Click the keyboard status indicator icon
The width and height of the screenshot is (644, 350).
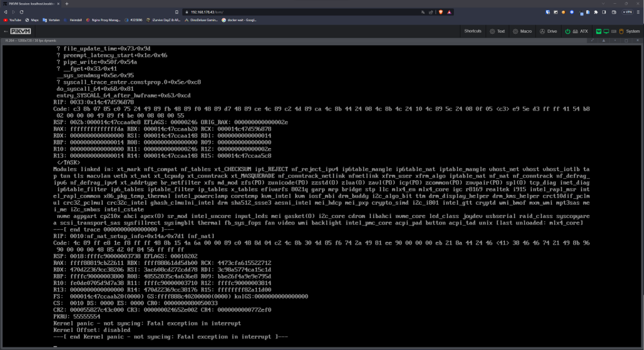(614, 31)
